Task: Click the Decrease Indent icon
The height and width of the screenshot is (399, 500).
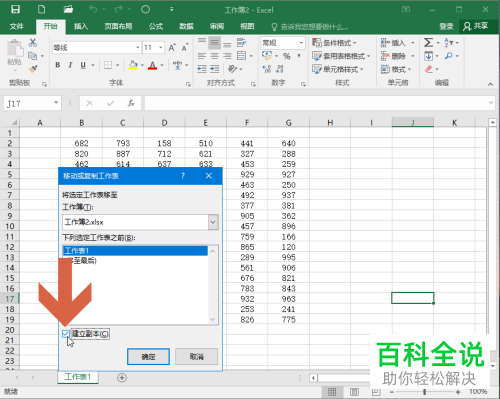Action: [202, 69]
